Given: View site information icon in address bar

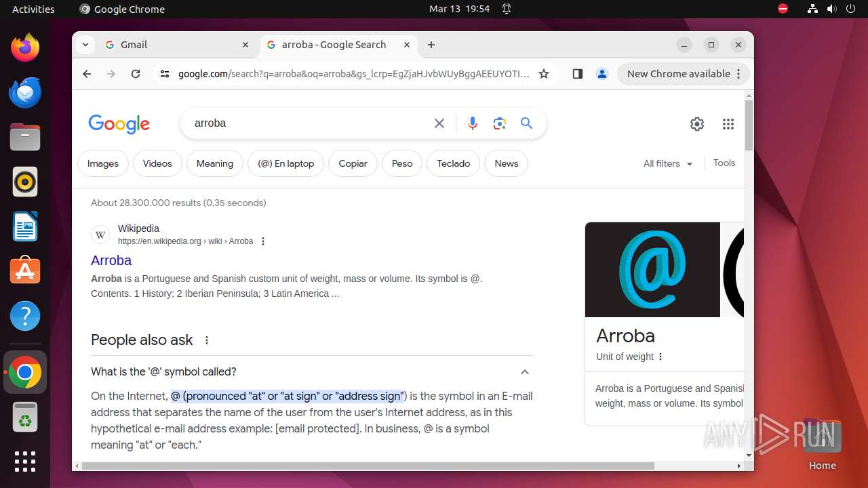Looking at the screenshot, I should (164, 74).
